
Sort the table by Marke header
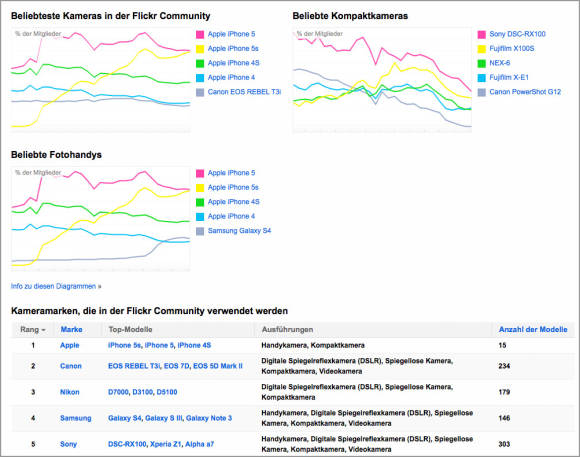(x=71, y=329)
